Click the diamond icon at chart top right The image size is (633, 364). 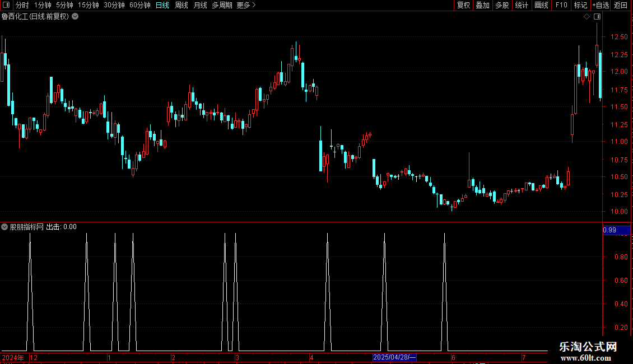(x=587, y=17)
